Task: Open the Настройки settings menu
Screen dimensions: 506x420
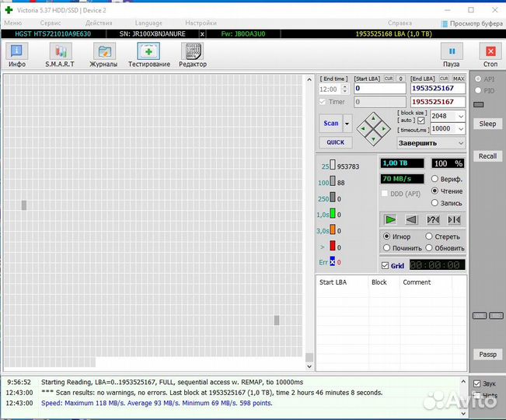Action: tap(201, 23)
